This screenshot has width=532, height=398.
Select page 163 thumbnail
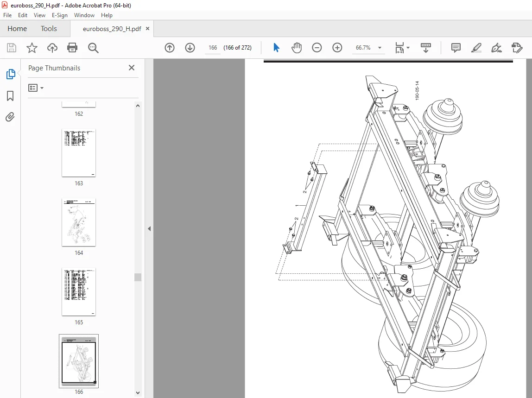(x=79, y=153)
